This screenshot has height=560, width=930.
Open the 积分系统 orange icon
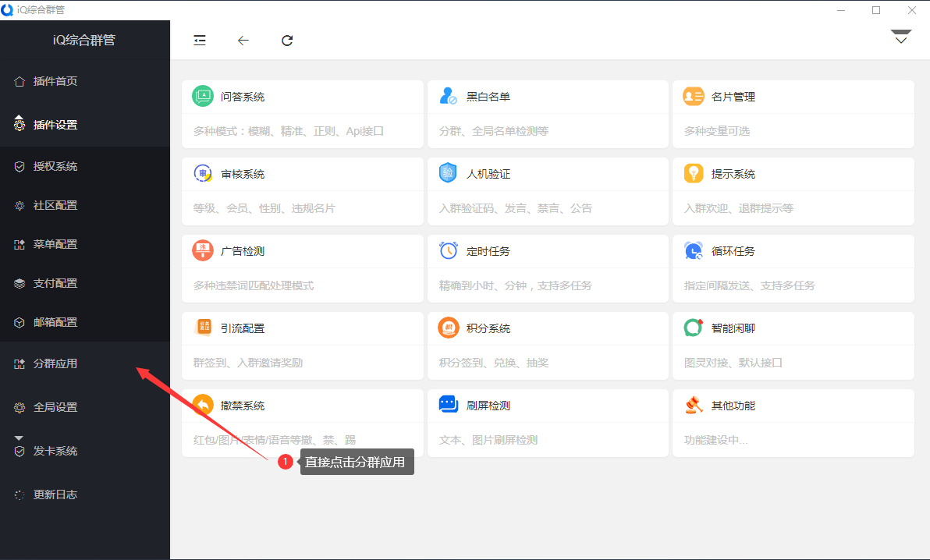[448, 328]
